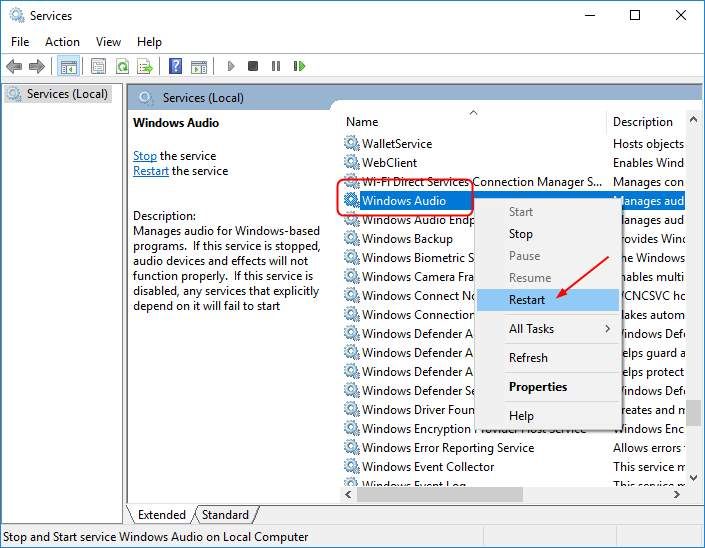Click gear icon beside Windows Event Collector

pyautogui.click(x=352, y=466)
